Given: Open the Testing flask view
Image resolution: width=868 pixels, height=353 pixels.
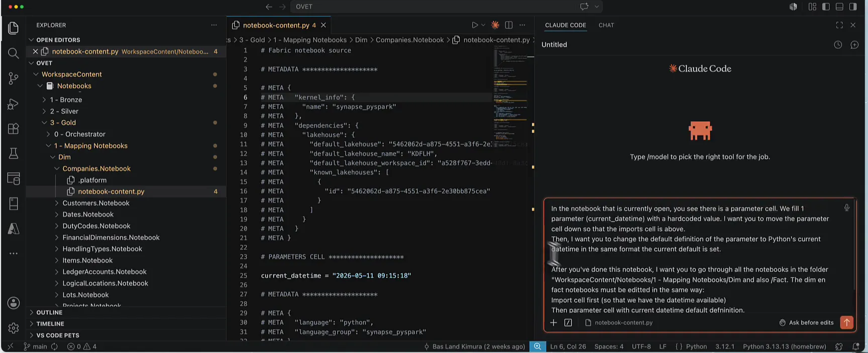Looking at the screenshot, I should click(14, 153).
